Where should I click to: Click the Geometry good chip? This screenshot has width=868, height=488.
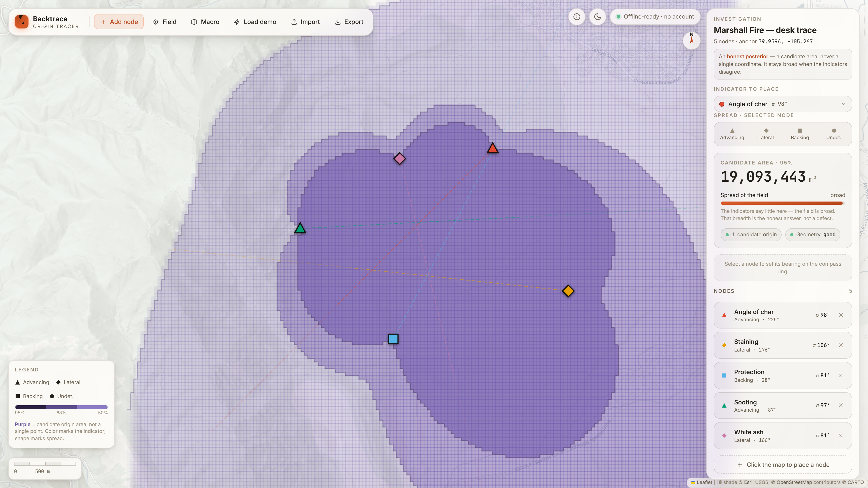pos(813,235)
